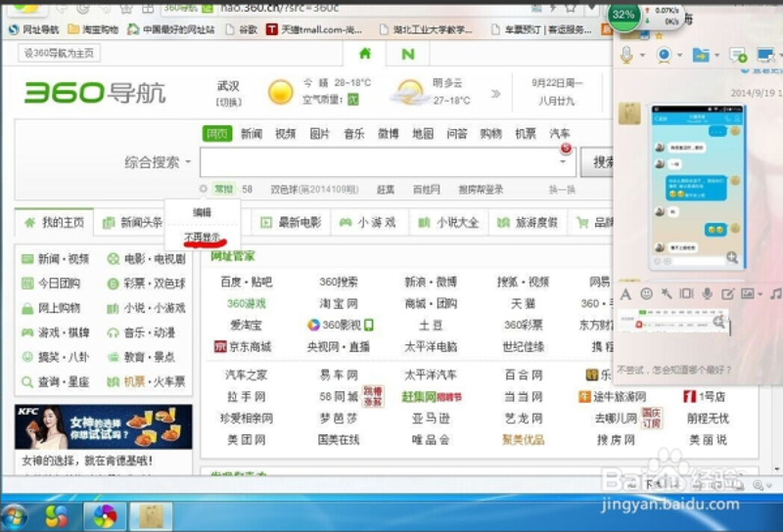Open the 32% memory accelerator ball
Screen dimensions: 783x532
coord(623,15)
